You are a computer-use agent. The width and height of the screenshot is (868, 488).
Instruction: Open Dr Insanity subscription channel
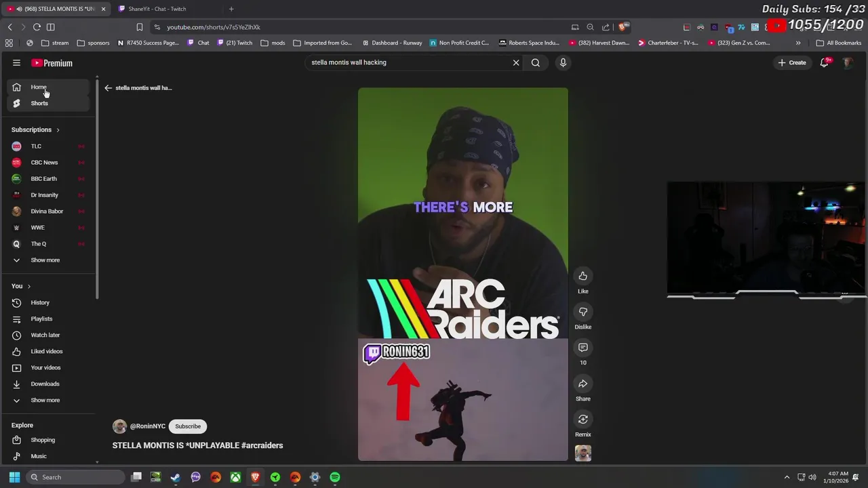[x=49, y=195]
